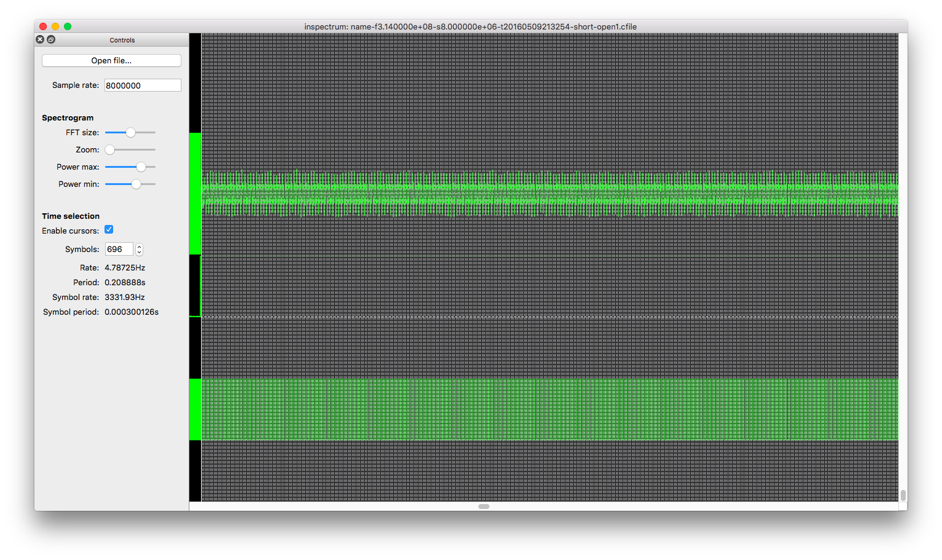Click the green fullscreen window button

68,26
